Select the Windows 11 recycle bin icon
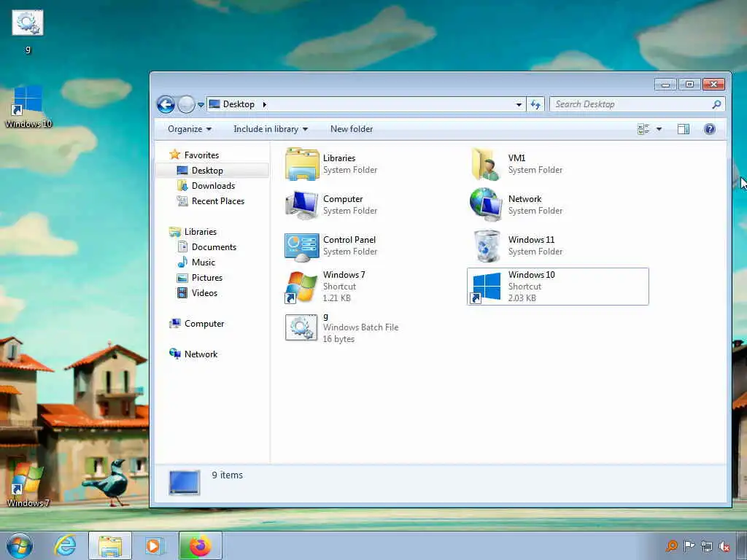Screen dimensions: 747x560 click(x=487, y=246)
